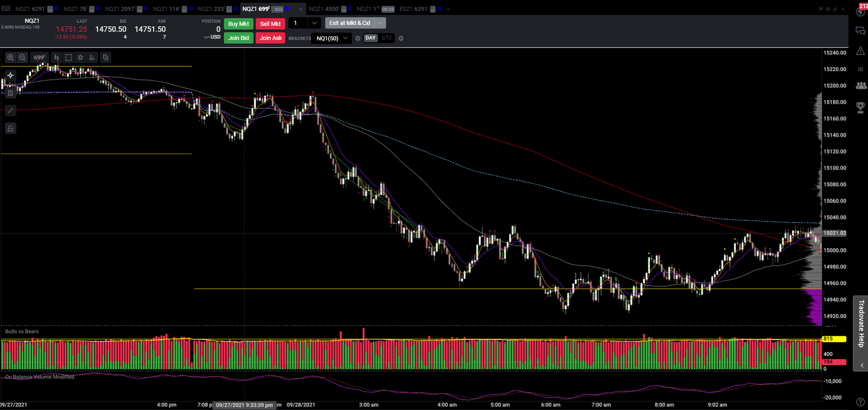868x410 pixels.
Task: Click On Balance Volume Modified label
Action: pyautogui.click(x=40, y=377)
